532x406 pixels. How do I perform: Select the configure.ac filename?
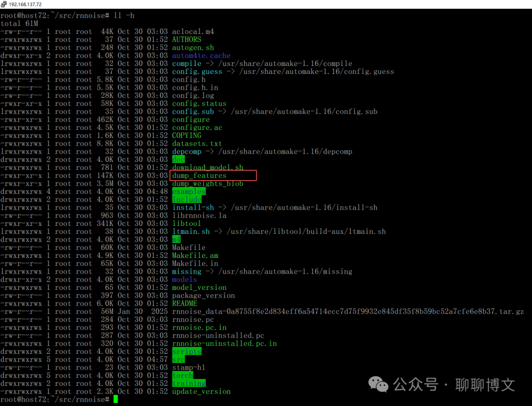tap(197, 128)
